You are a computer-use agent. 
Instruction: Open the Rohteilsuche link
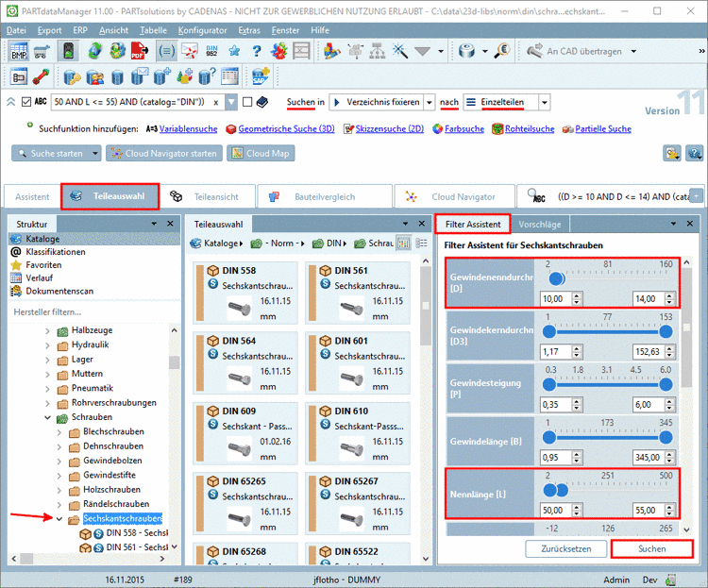[530, 128]
